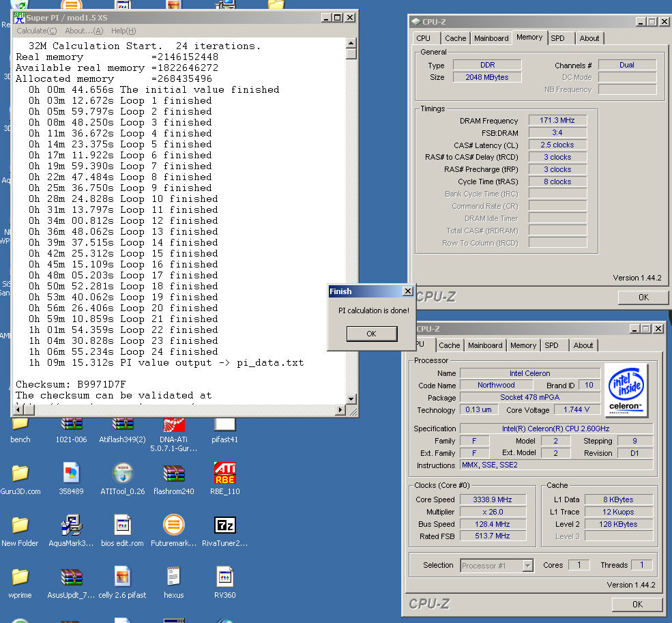This screenshot has width=672, height=623.
Task: Open the New Folder icon
Action: pos(20,525)
